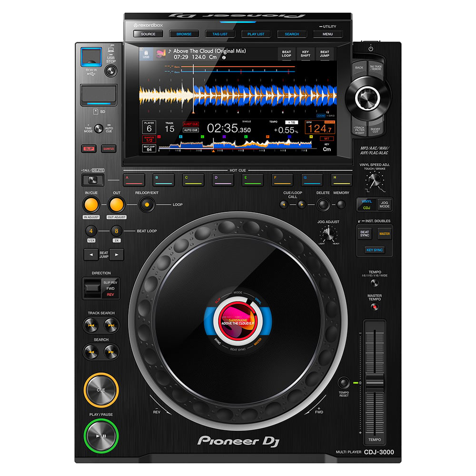The height and width of the screenshot is (476, 476).
Task: Skip to next track in TRACK SEARCH
Action: coord(111,325)
